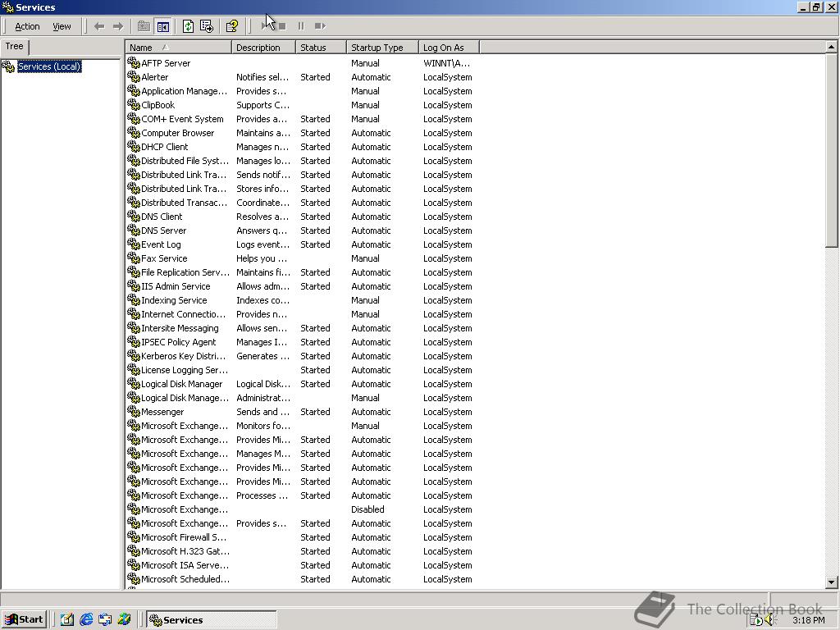Viewport: 840px width, 630px height.
Task: Select the File Replication Serv... service name
Action: 185,272
